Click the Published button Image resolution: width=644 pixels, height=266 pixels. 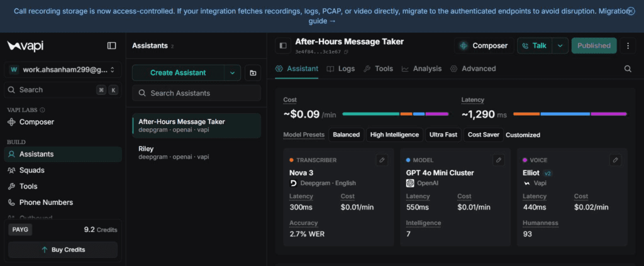594,45
